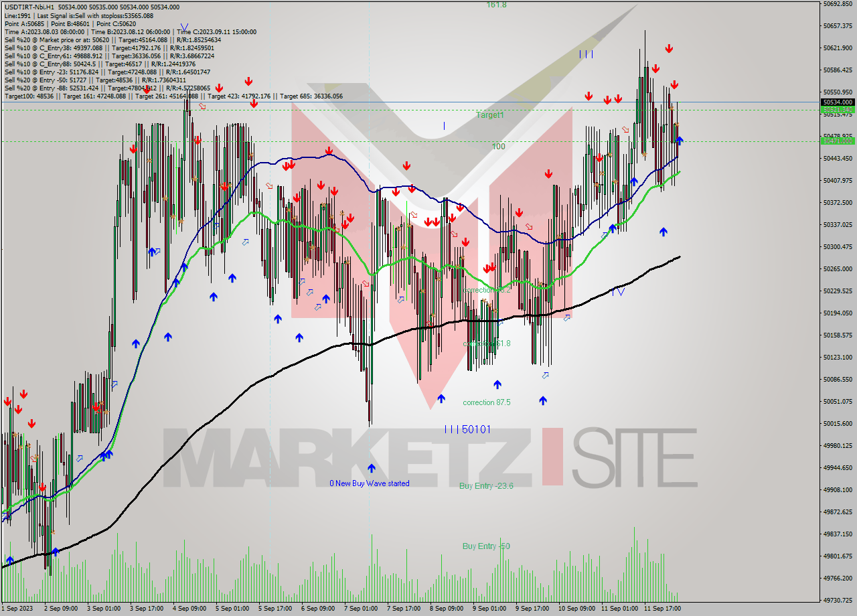Click the '8 Sep 09:00' time axis label

(x=446, y=609)
